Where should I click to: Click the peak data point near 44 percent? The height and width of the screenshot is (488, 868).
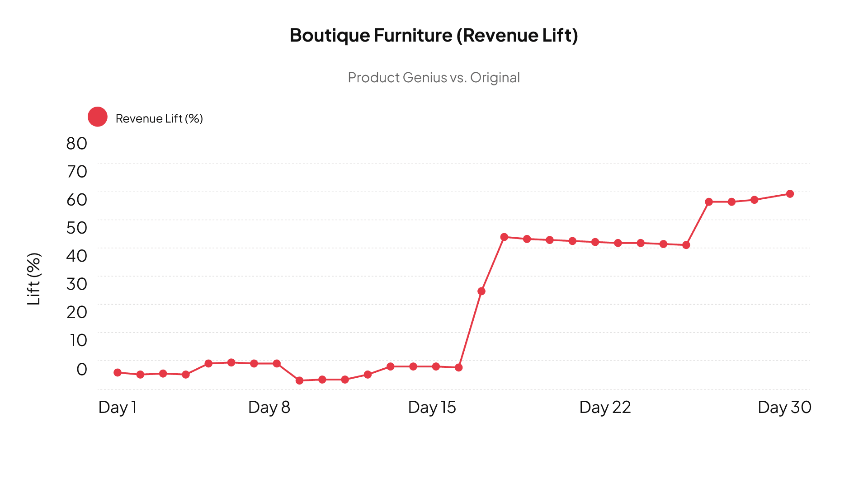tap(504, 237)
